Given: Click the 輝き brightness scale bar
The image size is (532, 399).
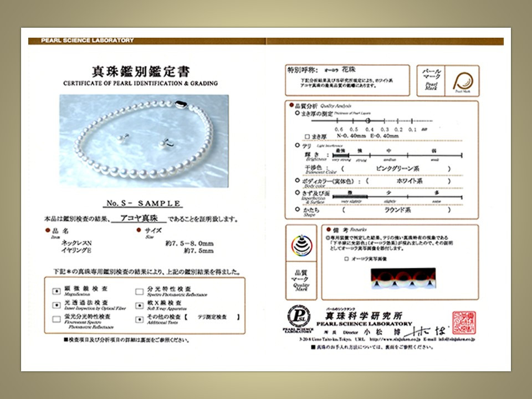Looking at the screenshot, I should (x=397, y=155).
